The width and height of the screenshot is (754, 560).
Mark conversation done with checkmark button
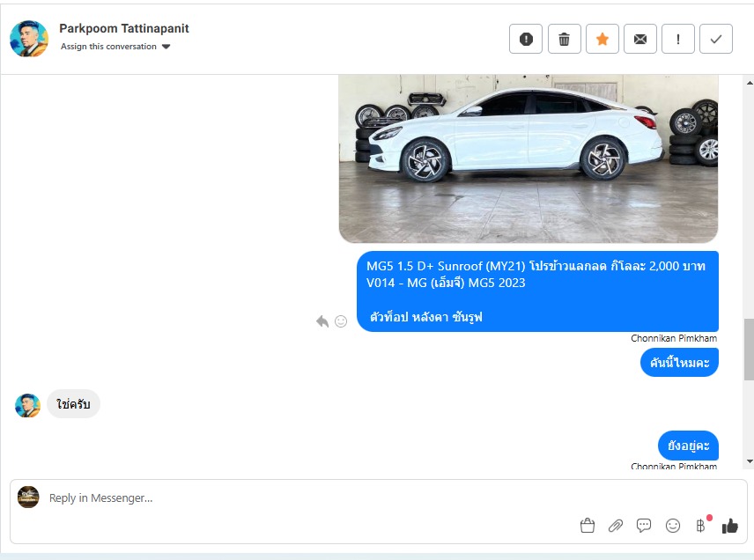click(x=716, y=39)
